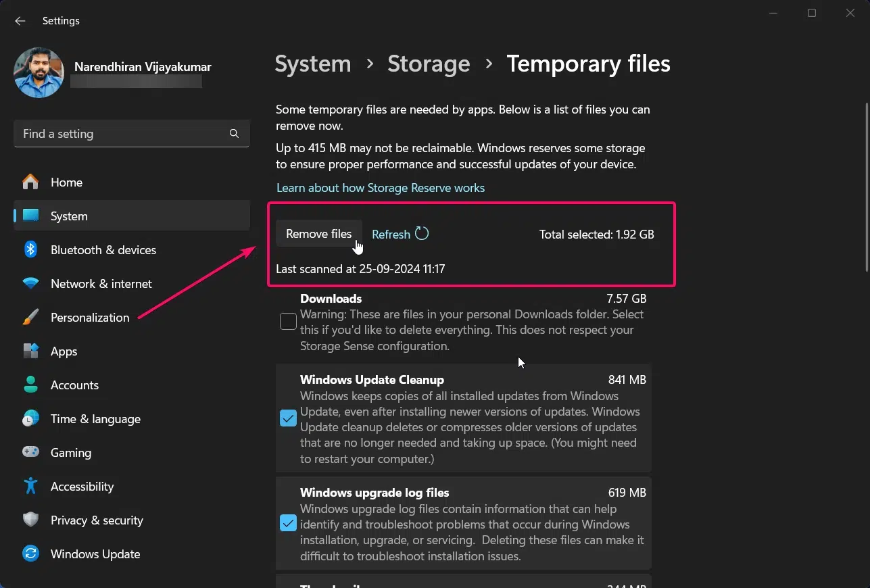Click the Downloads 7.57 GB size value
870x588 pixels.
[x=627, y=298]
